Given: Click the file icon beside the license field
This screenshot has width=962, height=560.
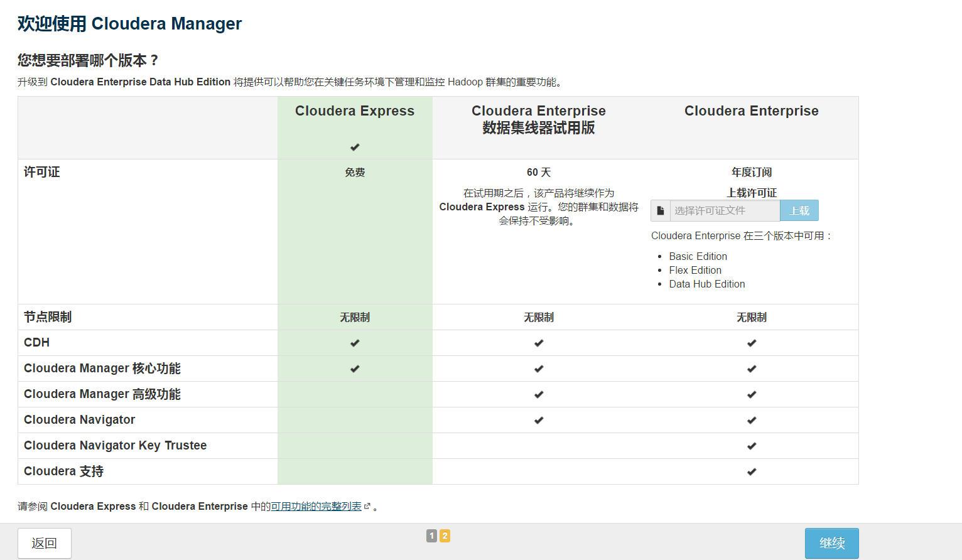Looking at the screenshot, I should 661,211.
